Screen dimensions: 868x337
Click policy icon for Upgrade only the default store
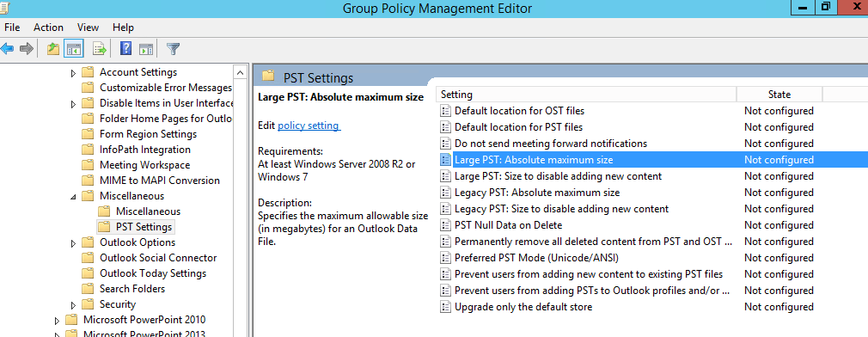[446, 307]
